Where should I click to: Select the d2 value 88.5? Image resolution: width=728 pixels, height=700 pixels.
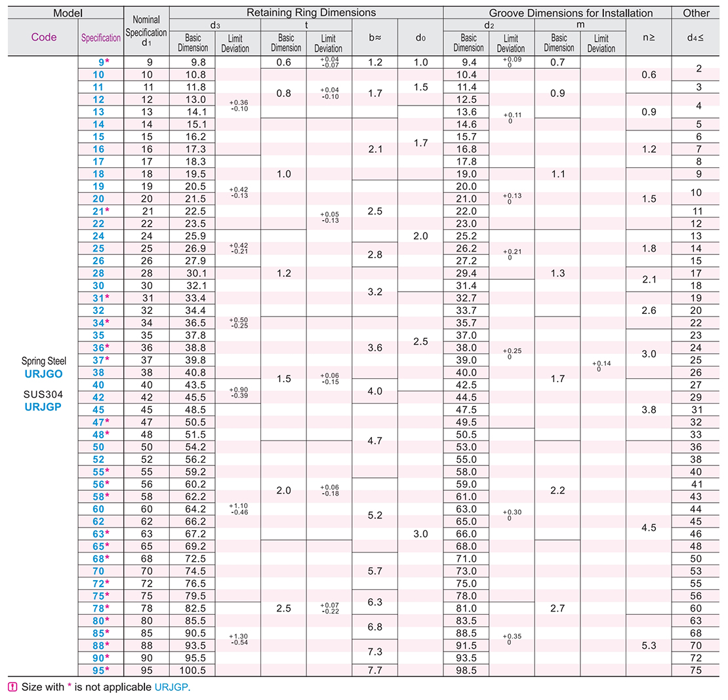click(466, 633)
